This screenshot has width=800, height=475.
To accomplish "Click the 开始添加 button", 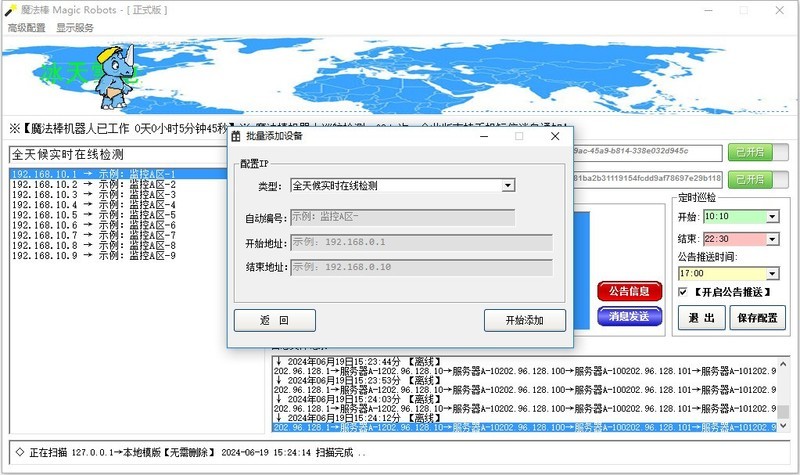I will pos(524,320).
